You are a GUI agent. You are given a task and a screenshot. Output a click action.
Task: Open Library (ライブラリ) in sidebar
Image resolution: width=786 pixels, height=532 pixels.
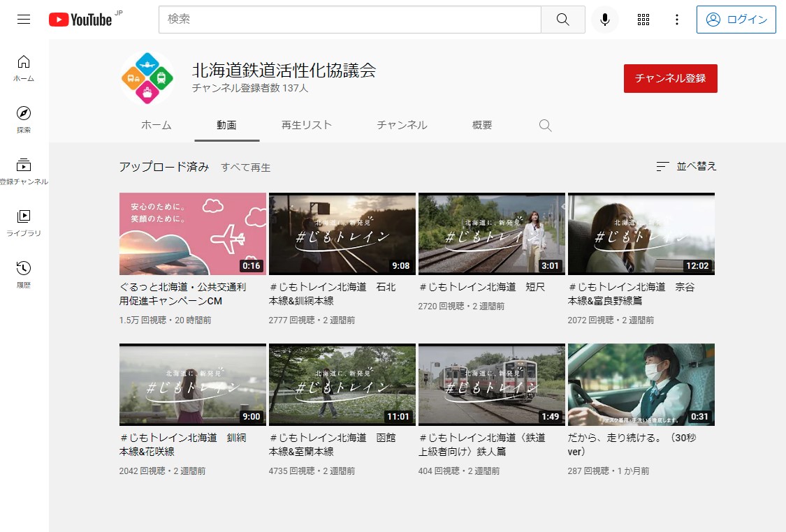tap(24, 223)
